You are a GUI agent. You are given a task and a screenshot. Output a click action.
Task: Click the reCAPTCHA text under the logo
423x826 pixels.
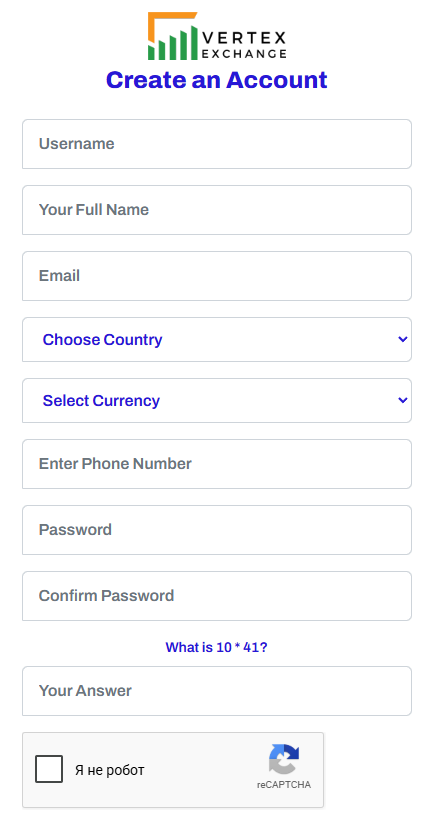point(284,785)
